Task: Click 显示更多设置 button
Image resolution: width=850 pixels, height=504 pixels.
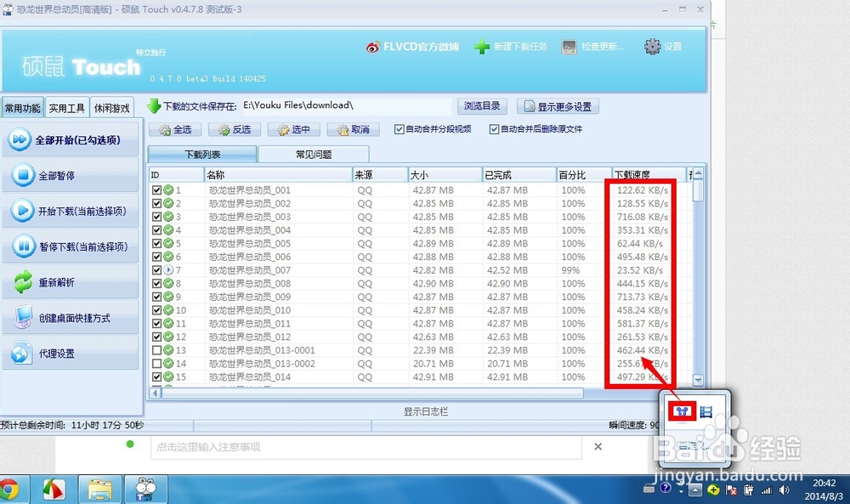Action: click(x=558, y=107)
